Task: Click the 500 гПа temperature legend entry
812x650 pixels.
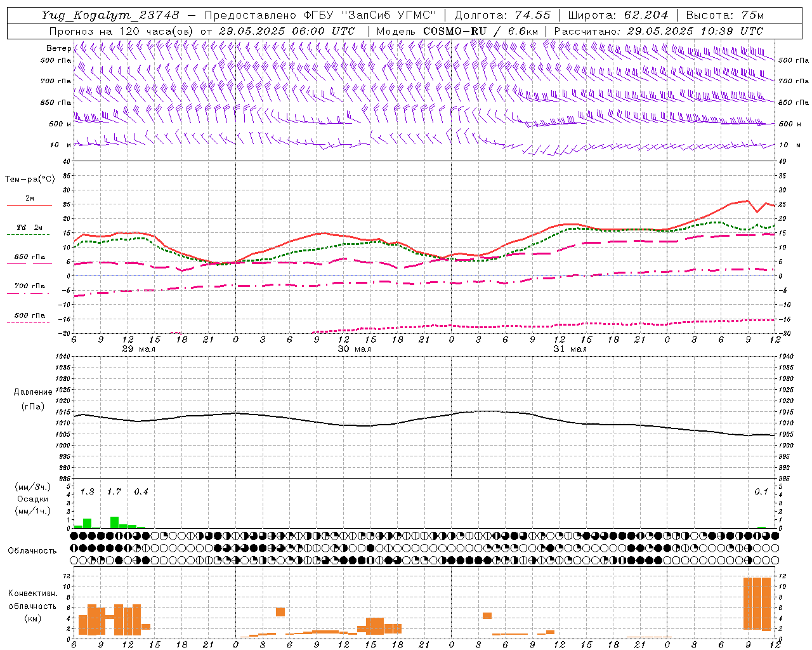Action: coord(30,315)
